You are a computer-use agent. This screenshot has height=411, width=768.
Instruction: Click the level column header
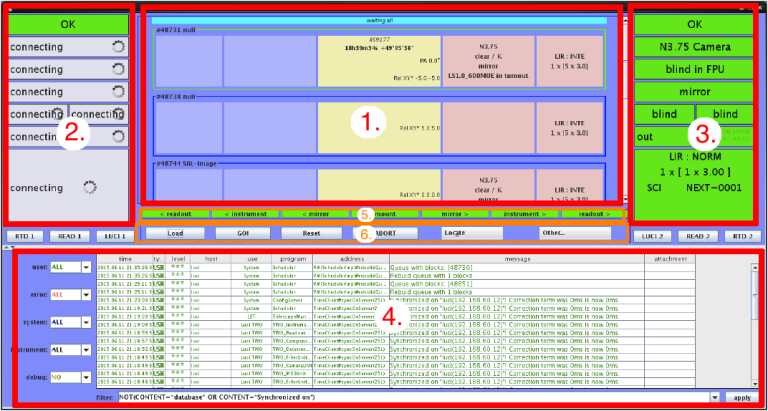point(177,259)
